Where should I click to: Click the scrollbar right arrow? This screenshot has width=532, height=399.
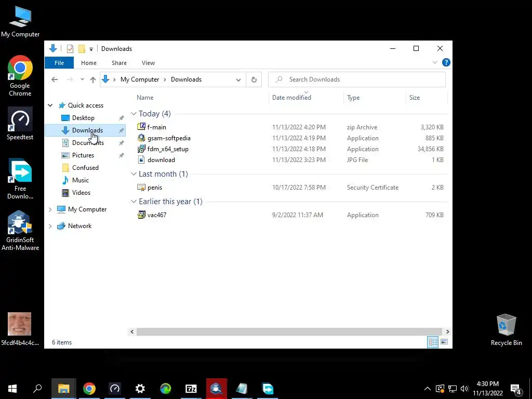click(447, 332)
